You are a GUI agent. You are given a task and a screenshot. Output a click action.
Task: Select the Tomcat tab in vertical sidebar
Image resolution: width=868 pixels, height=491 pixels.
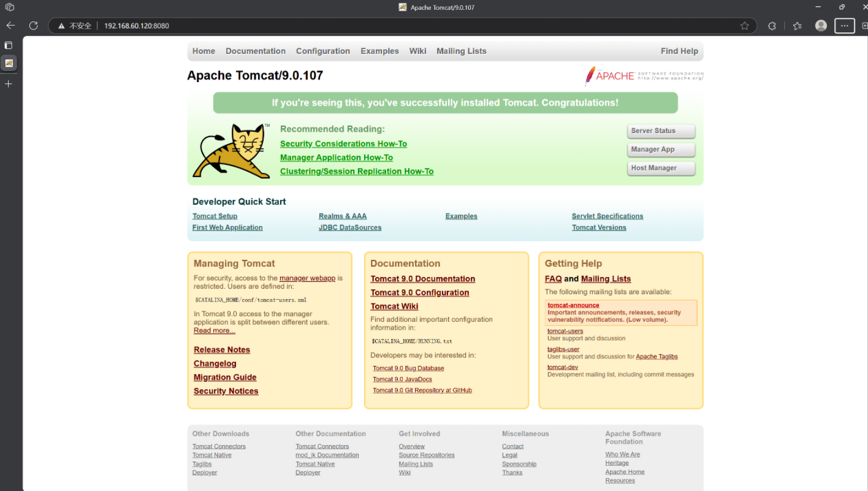pyautogui.click(x=9, y=63)
